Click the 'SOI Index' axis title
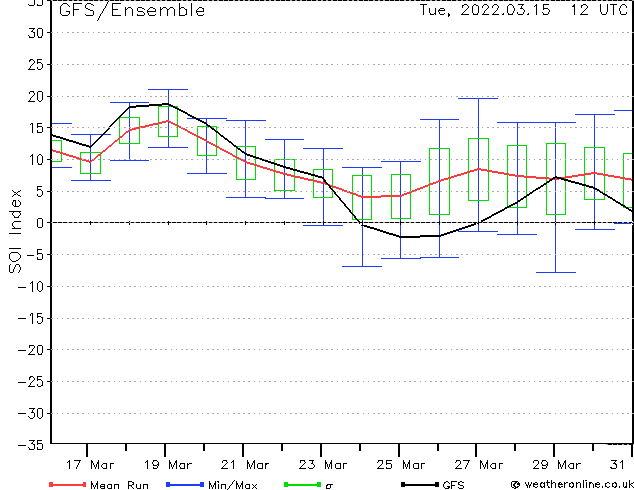The height and width of the screenshot is (490, 634). 15,231
